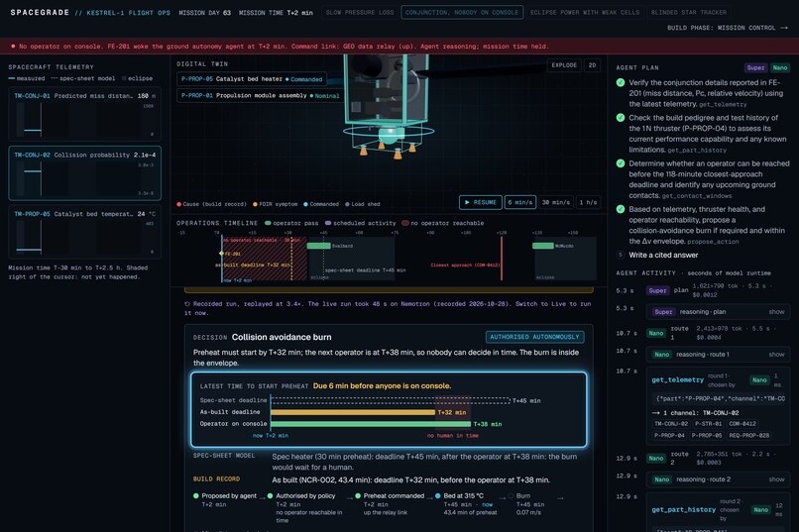The height and width of the screenshot is (532, 799).
Task: Click the green check for thruster build pedigree step
Action: click(621, 118)
